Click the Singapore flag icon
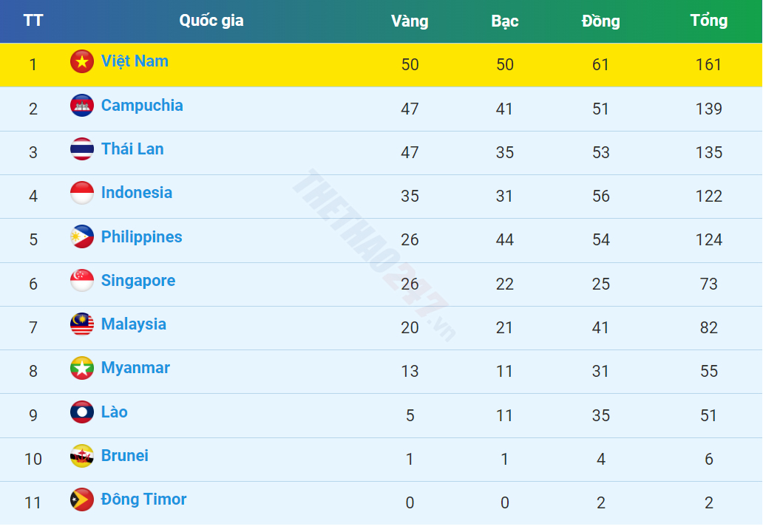 (x=82, y=280)
